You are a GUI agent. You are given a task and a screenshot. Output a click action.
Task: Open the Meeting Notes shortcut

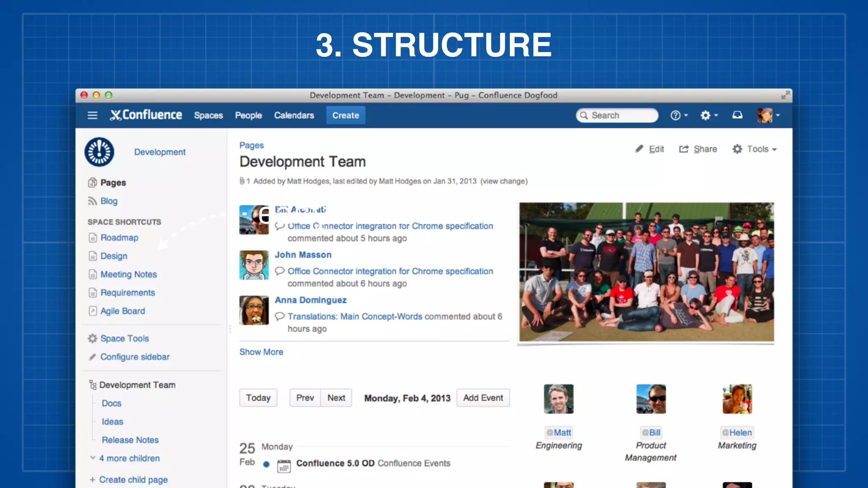pos(128,274)
